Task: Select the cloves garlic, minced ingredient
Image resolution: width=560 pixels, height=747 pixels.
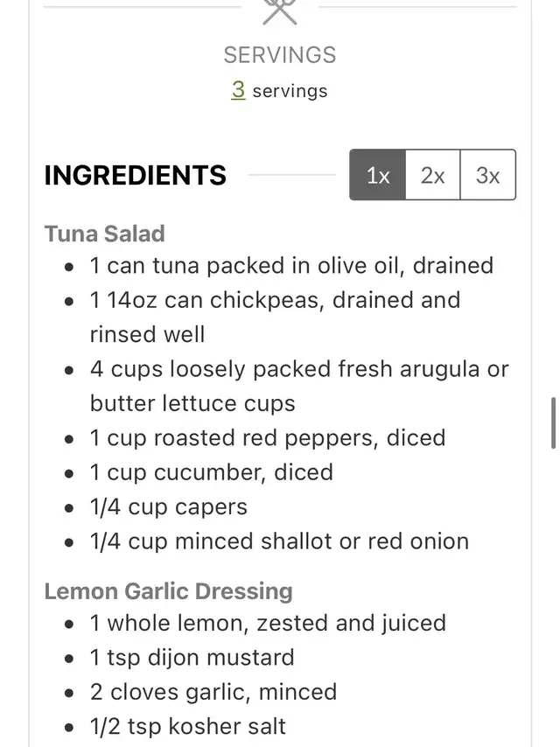Action: click(x=213, y=692)
